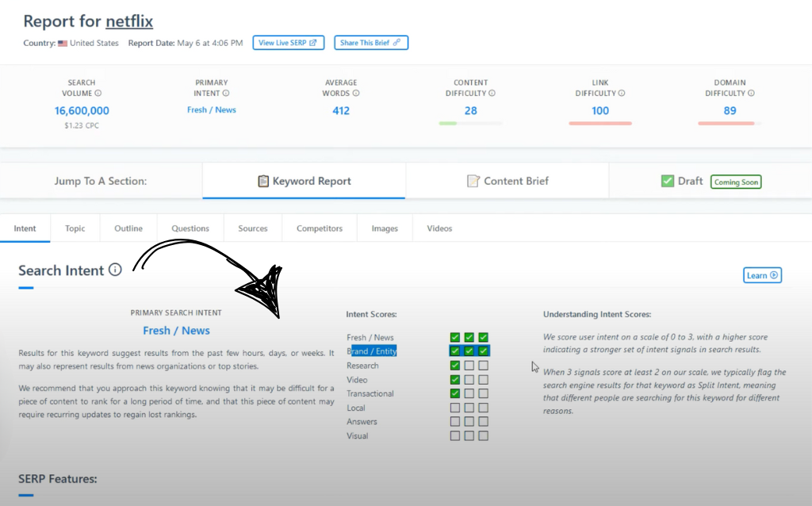
Task: Select the Videos tab
Action: (439, 228)
